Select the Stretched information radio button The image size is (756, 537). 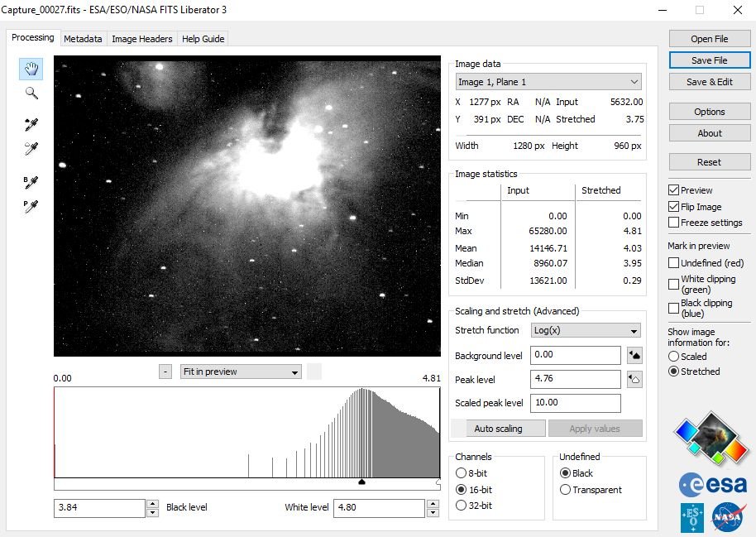click(x=673, y=372)
